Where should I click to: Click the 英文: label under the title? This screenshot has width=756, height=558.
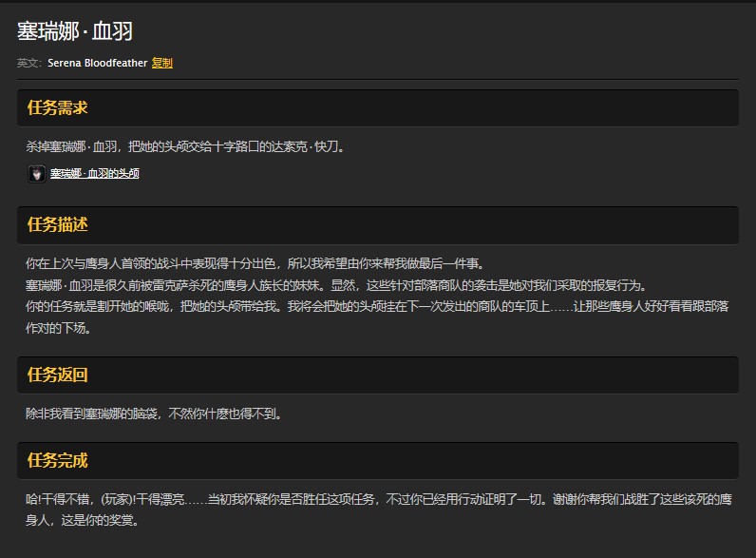pos(29,63)
